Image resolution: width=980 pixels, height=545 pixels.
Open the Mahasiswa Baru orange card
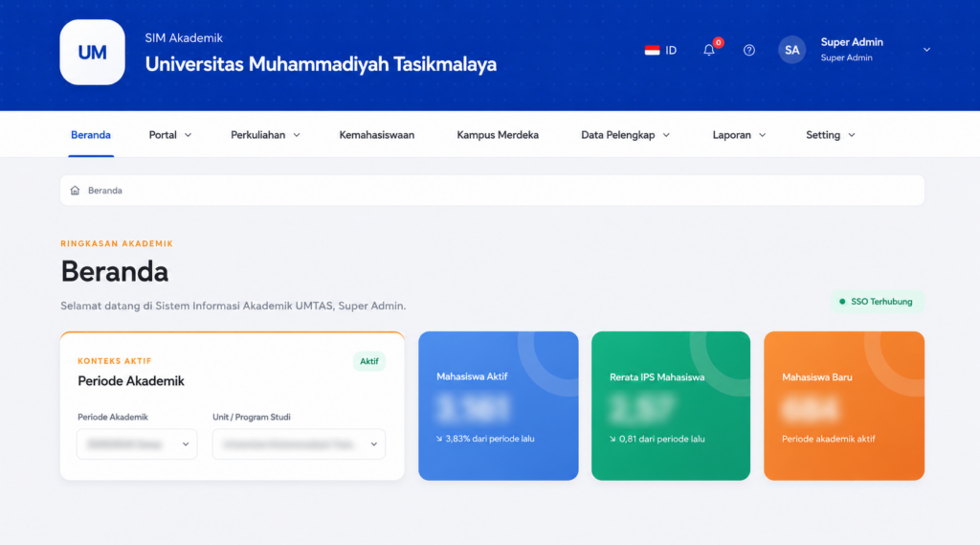click(x=844, y=405)
